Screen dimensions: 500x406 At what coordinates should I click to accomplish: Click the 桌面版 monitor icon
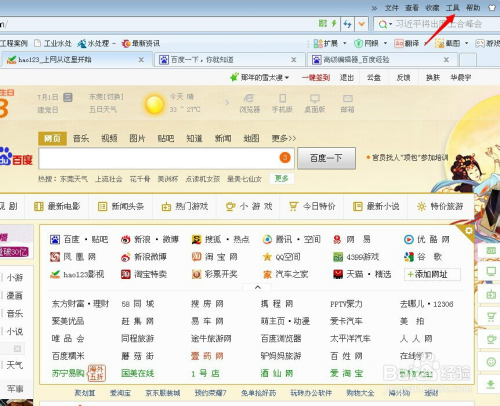(x=315, y=103)
